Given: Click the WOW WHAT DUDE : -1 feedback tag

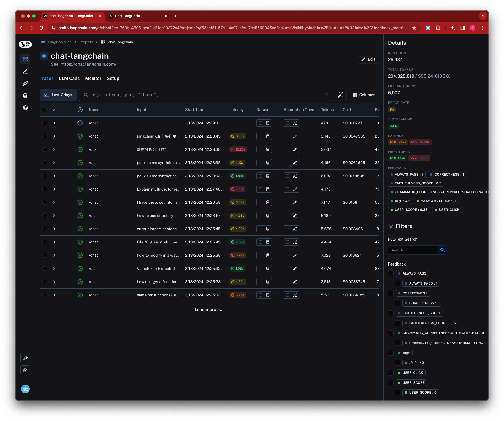Looking at the screenshot, I should 436,201.
